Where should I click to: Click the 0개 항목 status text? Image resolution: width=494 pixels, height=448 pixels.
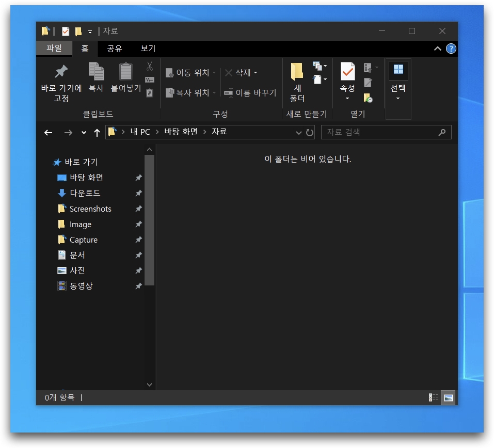(59, 397)
